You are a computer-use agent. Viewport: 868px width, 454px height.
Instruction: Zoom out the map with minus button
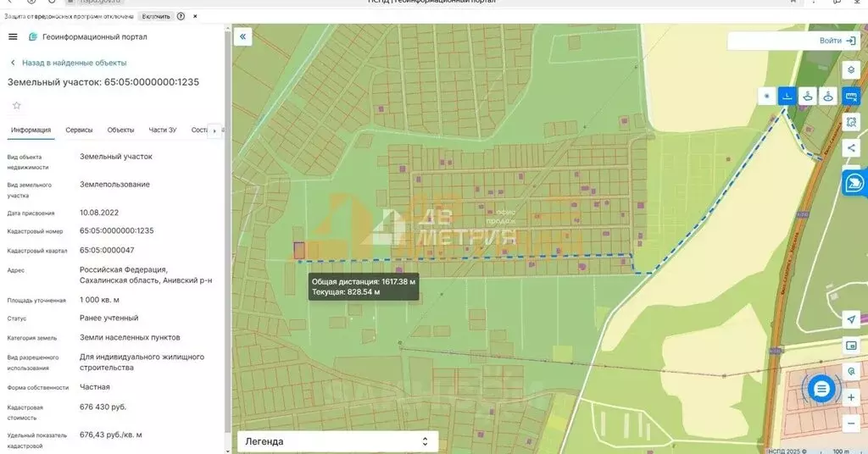pyautogui.click(x=851, y=424)
